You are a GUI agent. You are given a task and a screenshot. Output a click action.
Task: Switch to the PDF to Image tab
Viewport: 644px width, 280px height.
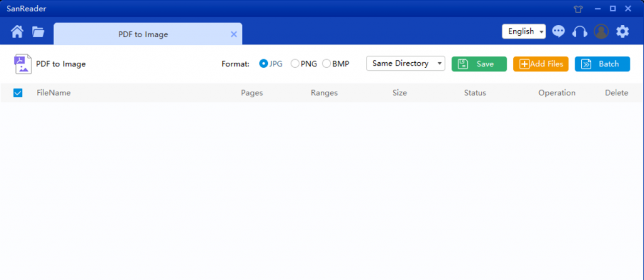click(x=143, y=34)
